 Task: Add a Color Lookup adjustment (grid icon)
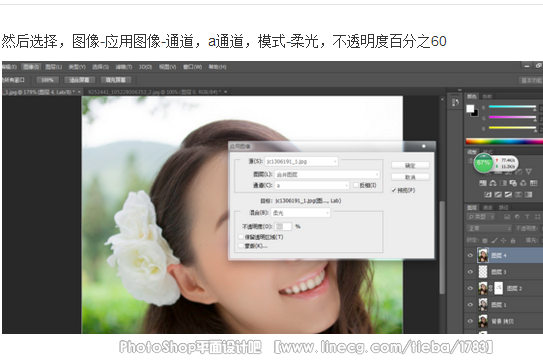coord(534,183)
